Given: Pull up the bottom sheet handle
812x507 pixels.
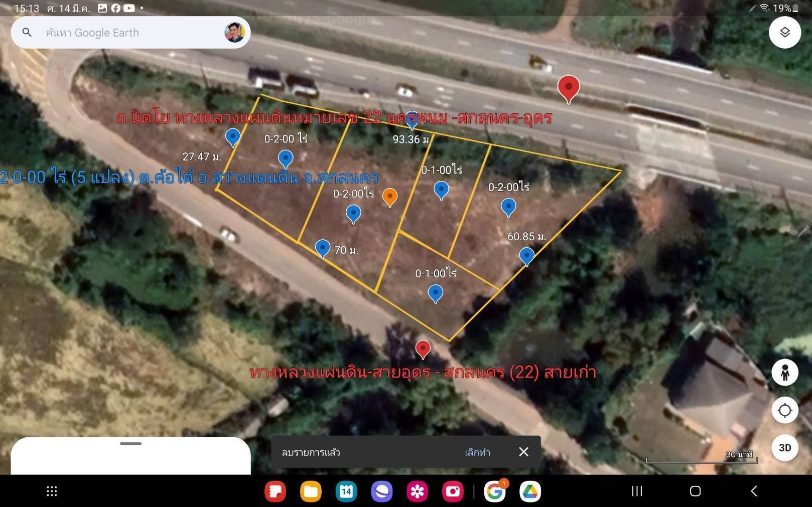Looking at the screenshot, I should [x=130, y=444].
